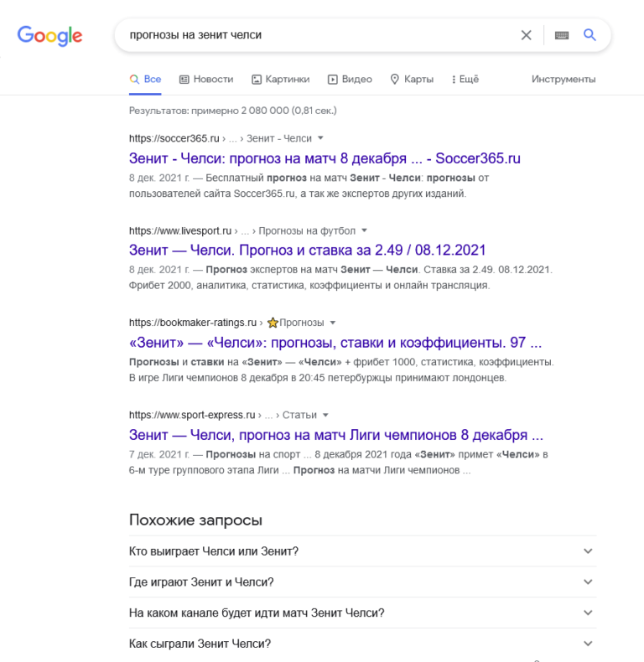Viewport: 644px width, 662px height.
Task: Open the Карты maps tab
Action: coord(412,79)
